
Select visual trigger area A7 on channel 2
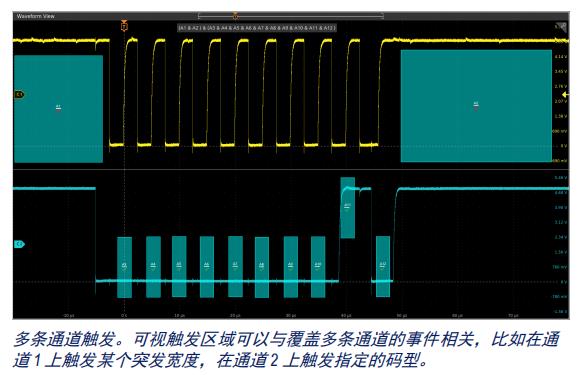pos(235,267)
